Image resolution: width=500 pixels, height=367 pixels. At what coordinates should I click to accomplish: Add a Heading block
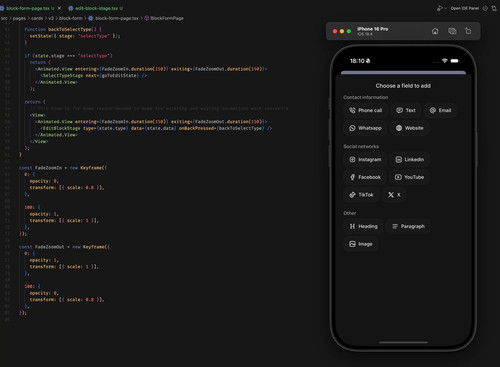tap(363, 226)
